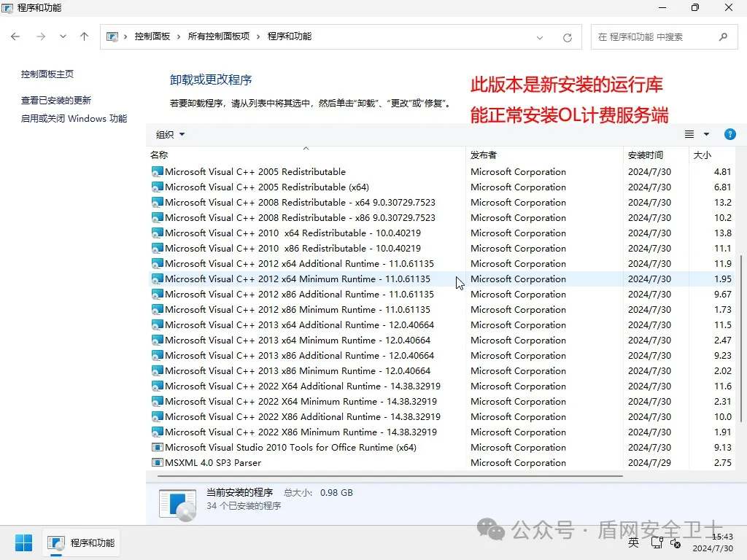Image resolution: width=747 pixels, height=560 pixels.
Task: Select the 程序和功能 breadcrumb
Action: pyautogui.click(x=289, y=36)
